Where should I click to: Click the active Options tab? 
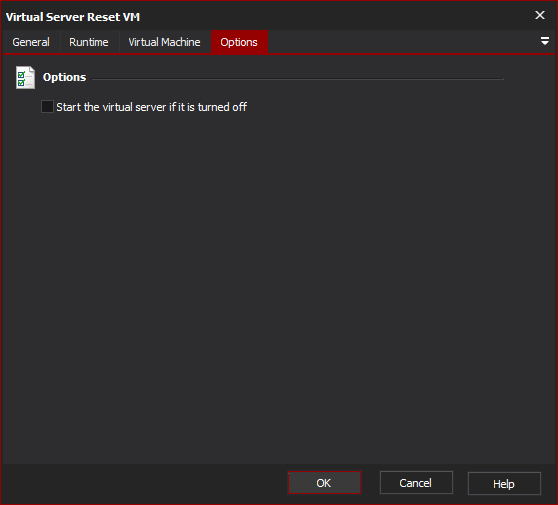[x=239, y=42]
